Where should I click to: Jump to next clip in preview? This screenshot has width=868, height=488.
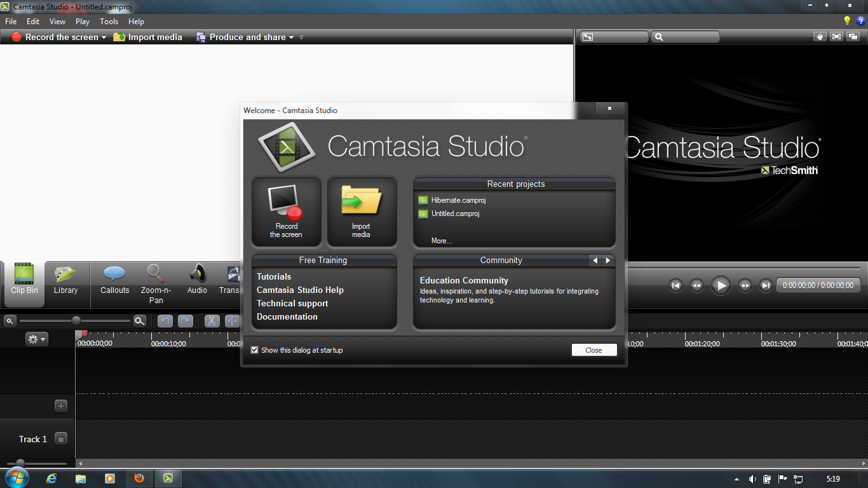point(766,285)
